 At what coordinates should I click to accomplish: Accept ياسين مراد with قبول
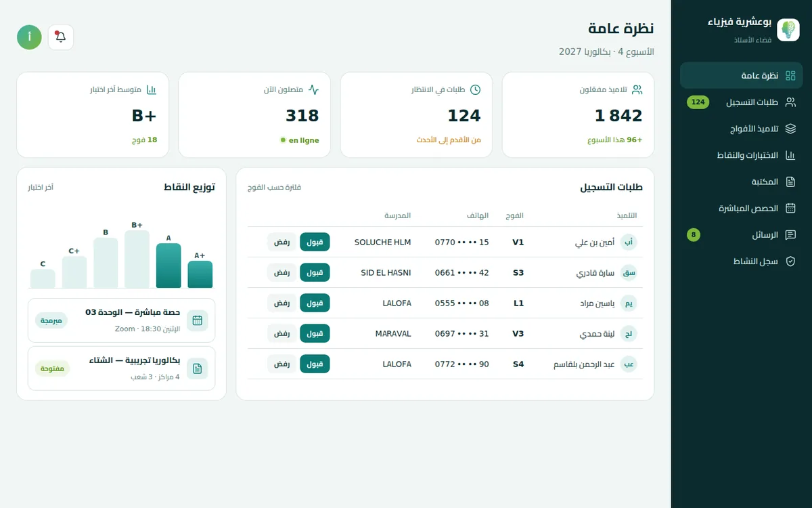click(315, 303)
